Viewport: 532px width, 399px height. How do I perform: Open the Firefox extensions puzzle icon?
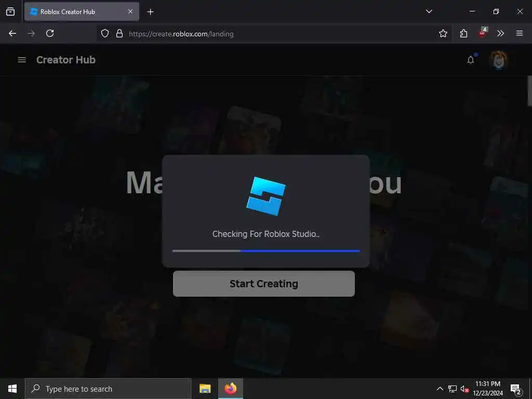(x=463, y=33)
